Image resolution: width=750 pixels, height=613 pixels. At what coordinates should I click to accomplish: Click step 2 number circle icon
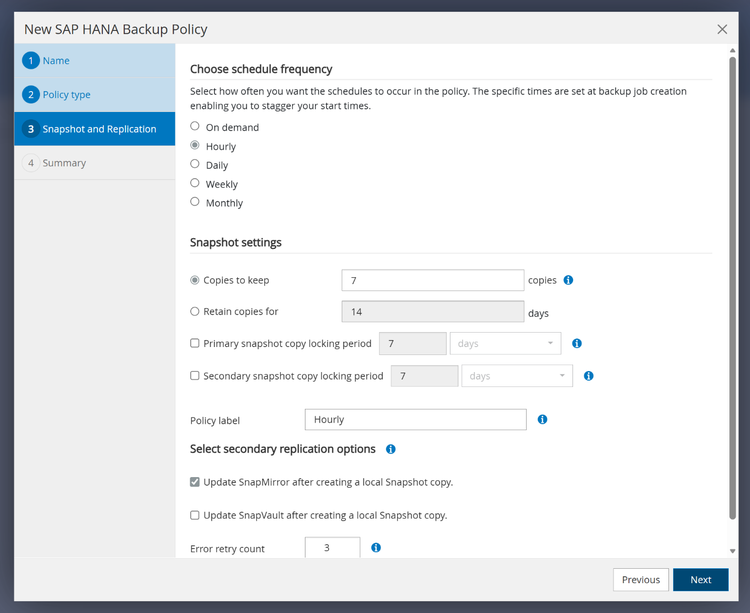tap(31, 95)
